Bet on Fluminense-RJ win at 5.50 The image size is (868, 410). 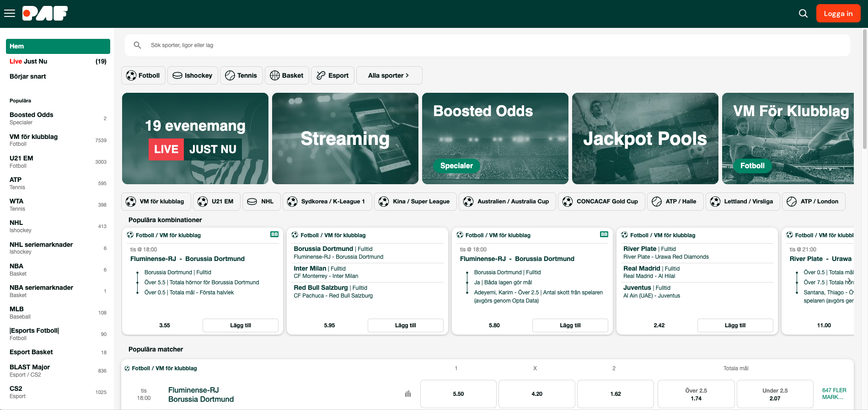[458, 394]
